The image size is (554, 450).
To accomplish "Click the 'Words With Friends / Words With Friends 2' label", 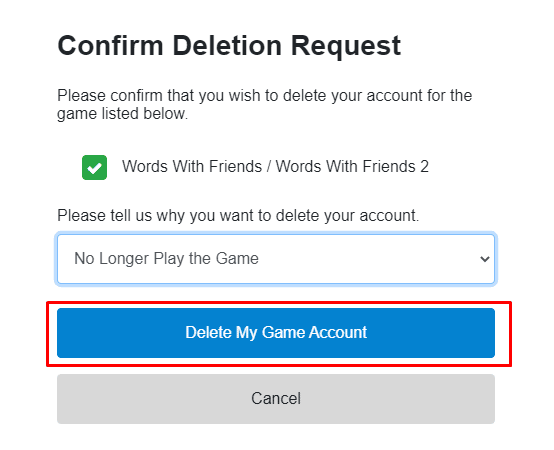I will coord(275,166).
